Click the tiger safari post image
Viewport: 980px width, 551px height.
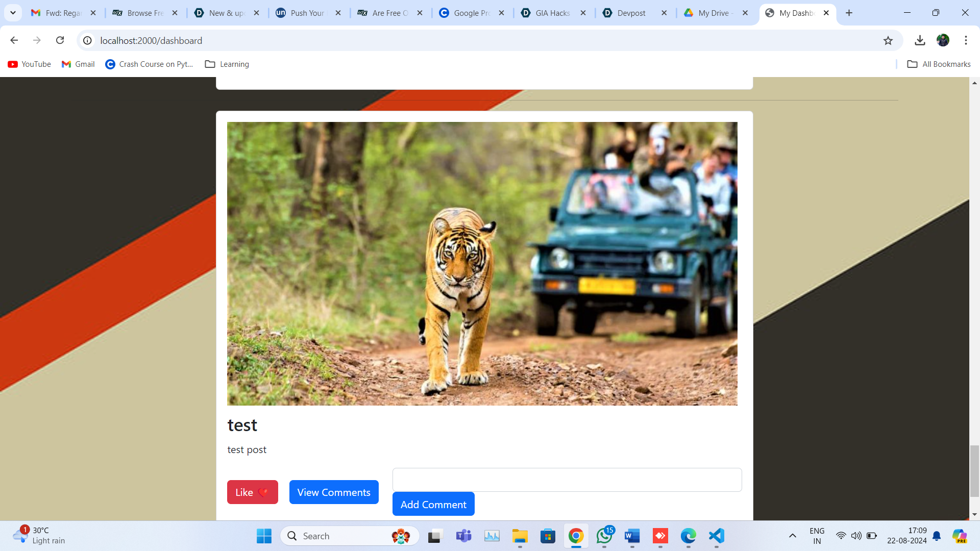[482, 263]
